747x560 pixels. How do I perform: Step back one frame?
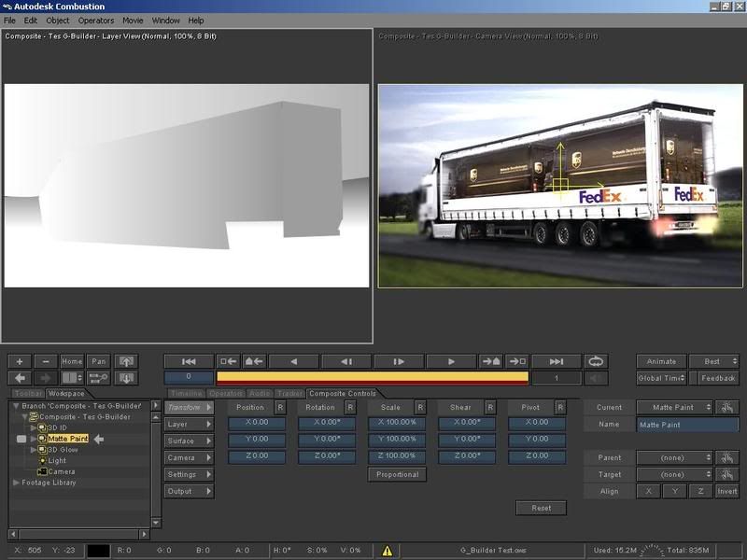[x=346, y=361]
